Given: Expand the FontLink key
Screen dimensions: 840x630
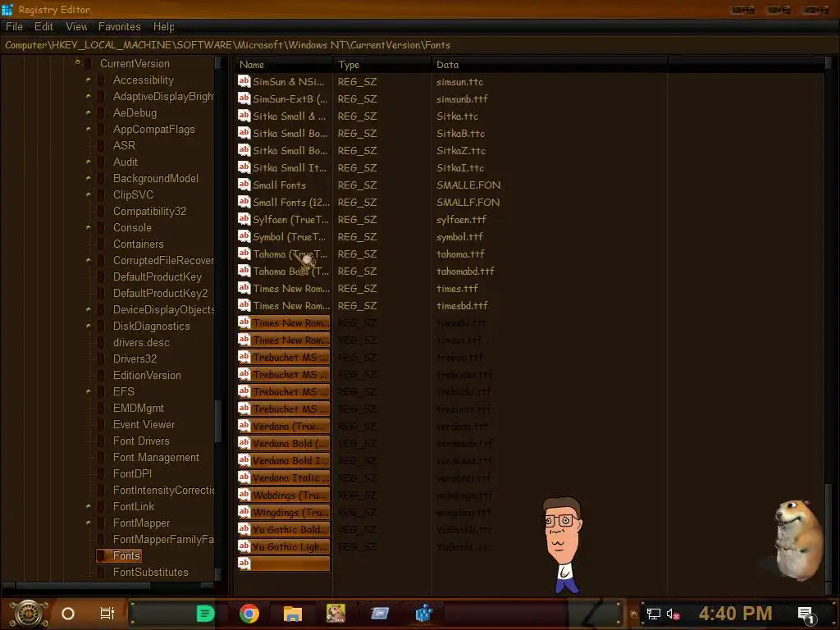Looking at the screenshot, I should pos(89,506).
